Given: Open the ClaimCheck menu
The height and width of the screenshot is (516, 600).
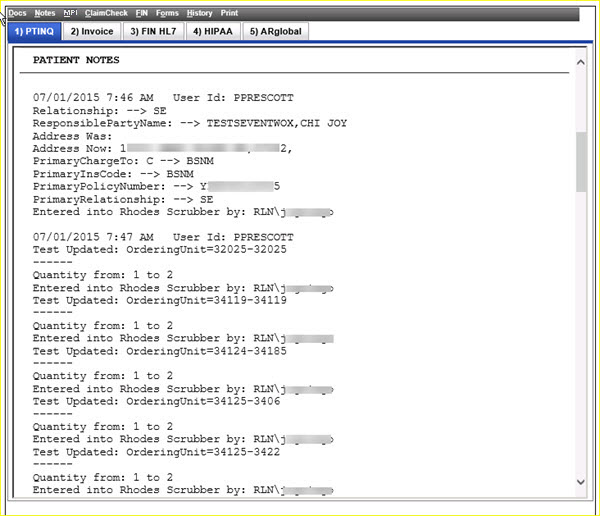Looking at the screenshot, I should click(x=106, y=13).
